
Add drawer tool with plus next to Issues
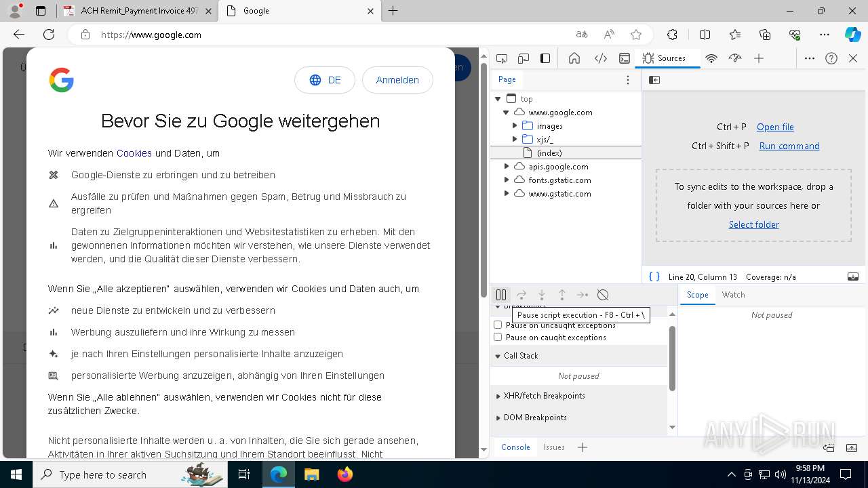click(x=583, y=447)
